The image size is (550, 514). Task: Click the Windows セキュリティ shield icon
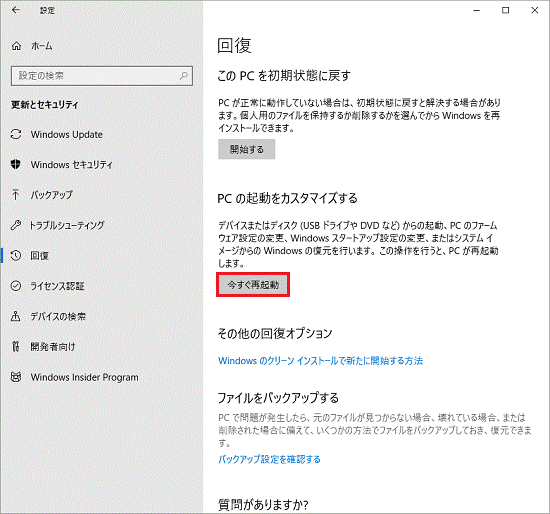point(16,164)
